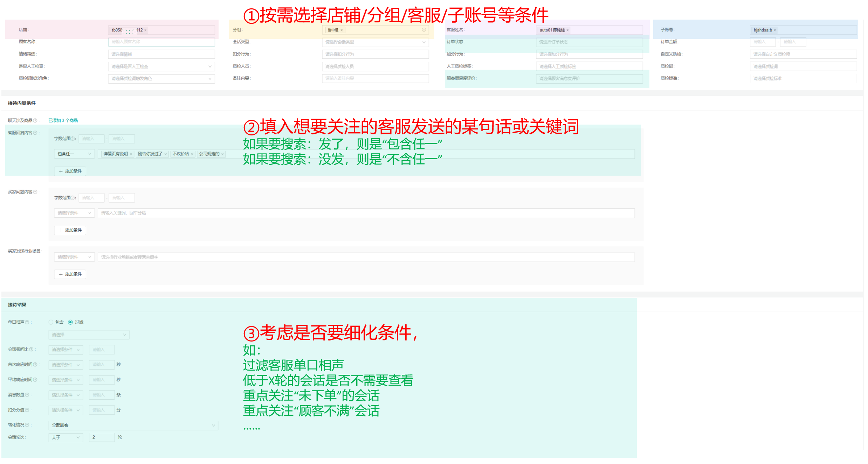Remove the 刚给你发过了 keyword tag
The width and height of the screenshot is (868, 464).
166,154
